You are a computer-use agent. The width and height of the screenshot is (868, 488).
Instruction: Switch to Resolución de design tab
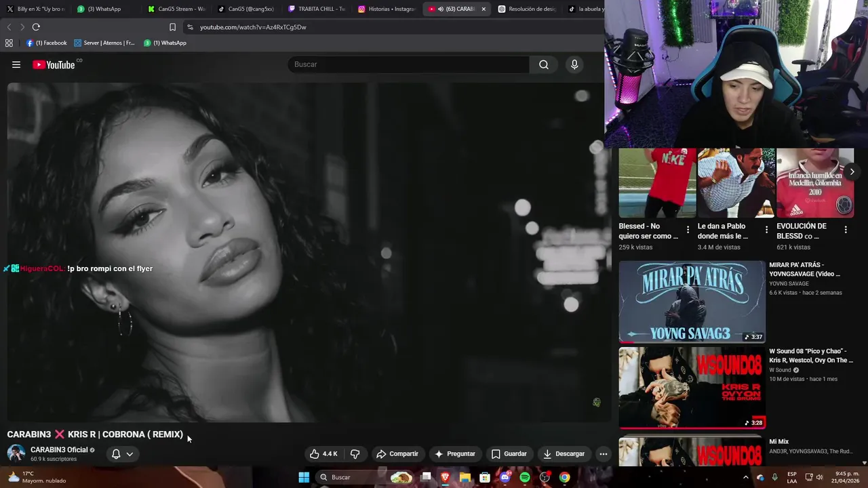coord(527,9)
